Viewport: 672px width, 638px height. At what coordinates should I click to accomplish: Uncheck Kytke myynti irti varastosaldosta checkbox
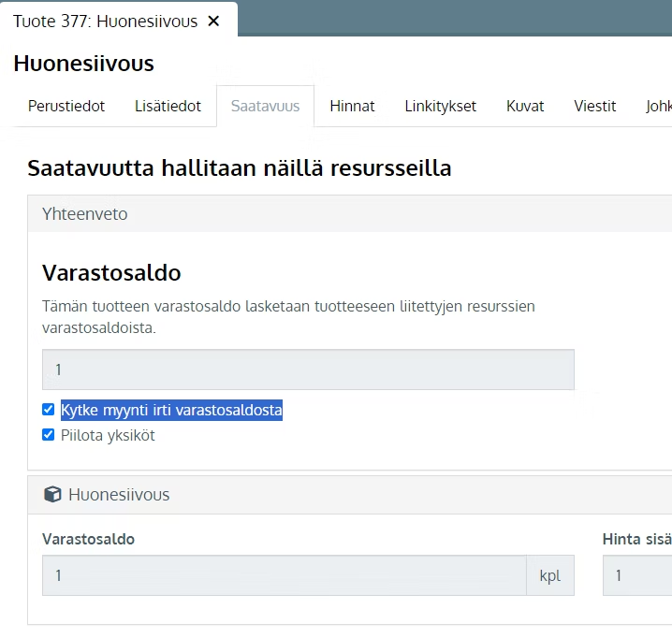click(x=49, y=410)
